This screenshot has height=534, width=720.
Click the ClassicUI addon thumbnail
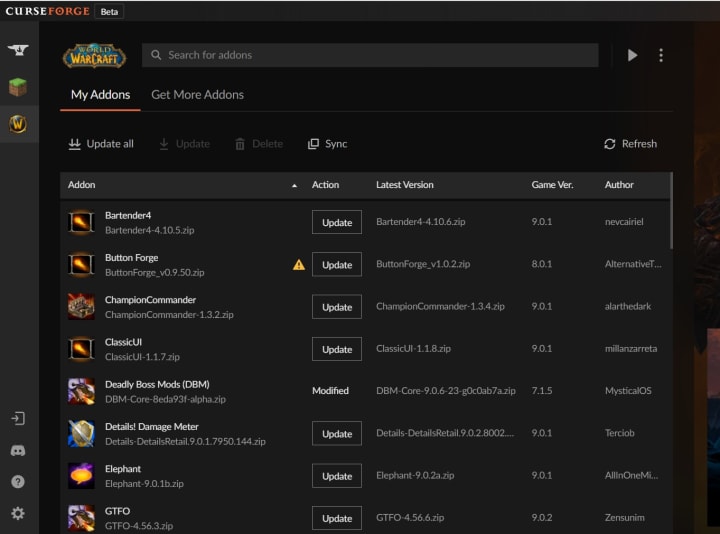[x=81, y=349]
